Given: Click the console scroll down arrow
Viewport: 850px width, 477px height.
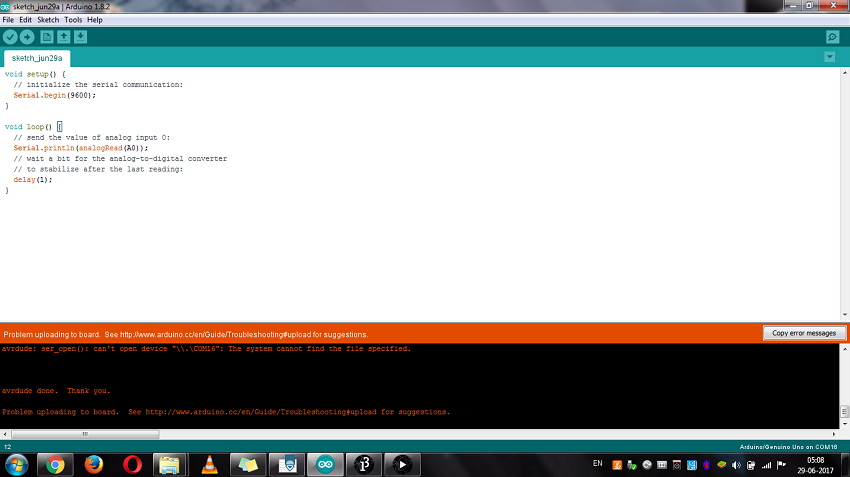Looking at the screenshot, I should (x=845, y=424).
